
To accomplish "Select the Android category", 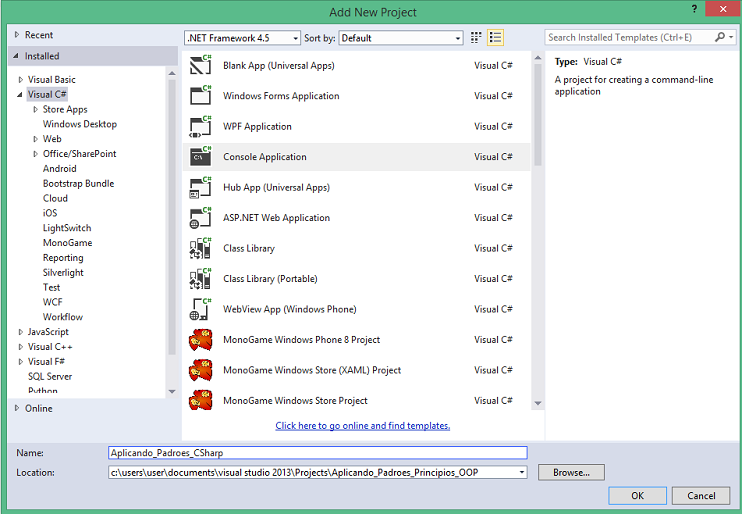I will (x=60, y=168).
